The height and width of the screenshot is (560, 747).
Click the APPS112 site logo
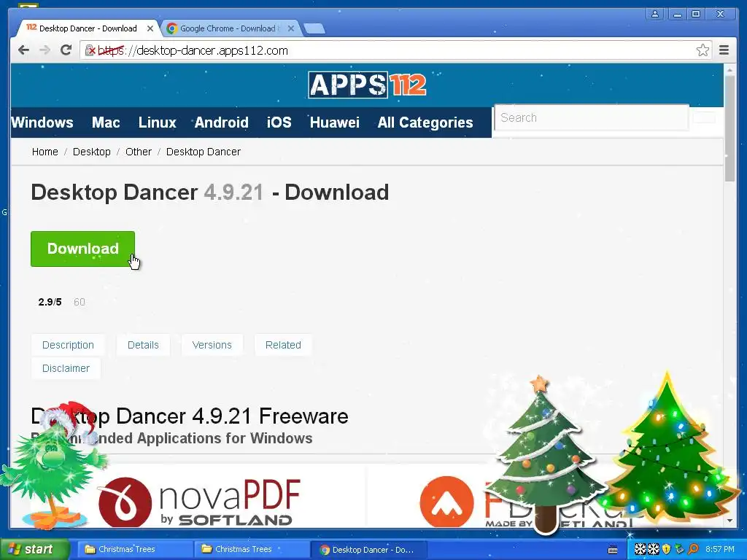[367, 85]
